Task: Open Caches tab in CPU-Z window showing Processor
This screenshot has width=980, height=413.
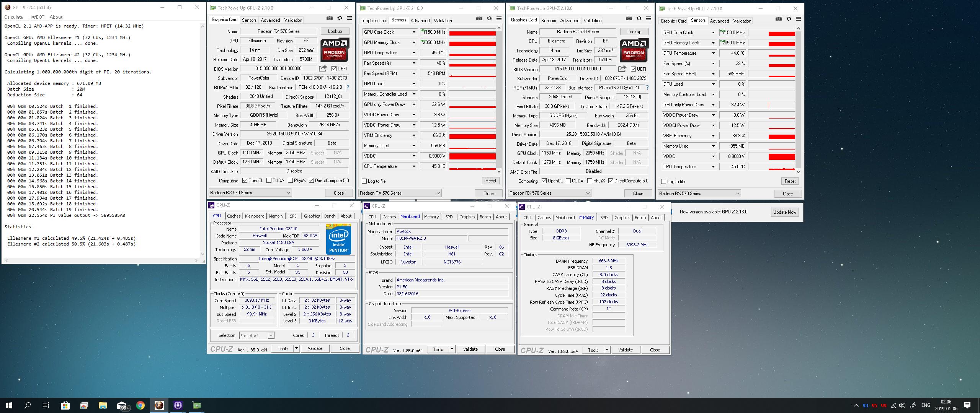Action: [x=234, y=216]
